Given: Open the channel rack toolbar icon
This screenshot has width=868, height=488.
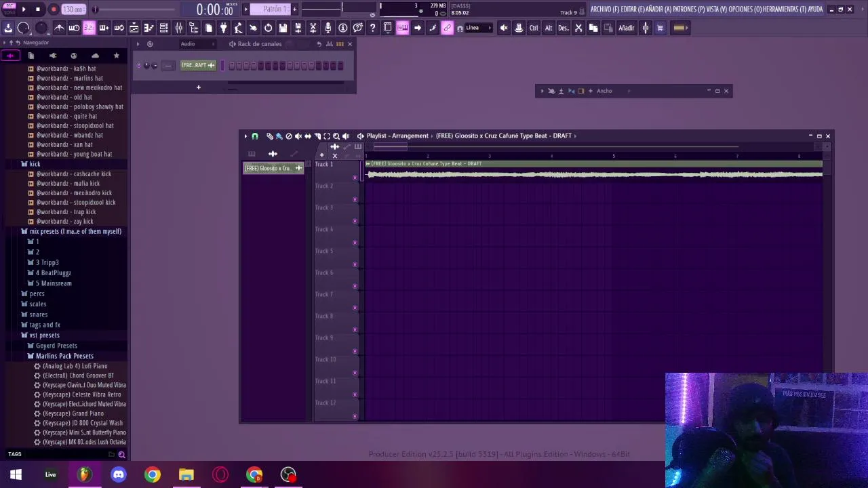Looking at the screenshot, I should 163,28.
